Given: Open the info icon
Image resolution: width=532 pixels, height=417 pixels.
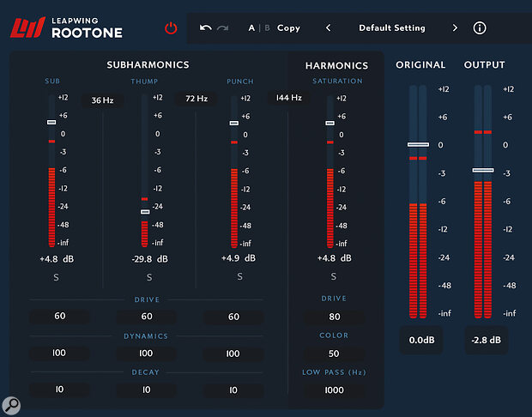Looking at the screenshot, I should (480, 28).
